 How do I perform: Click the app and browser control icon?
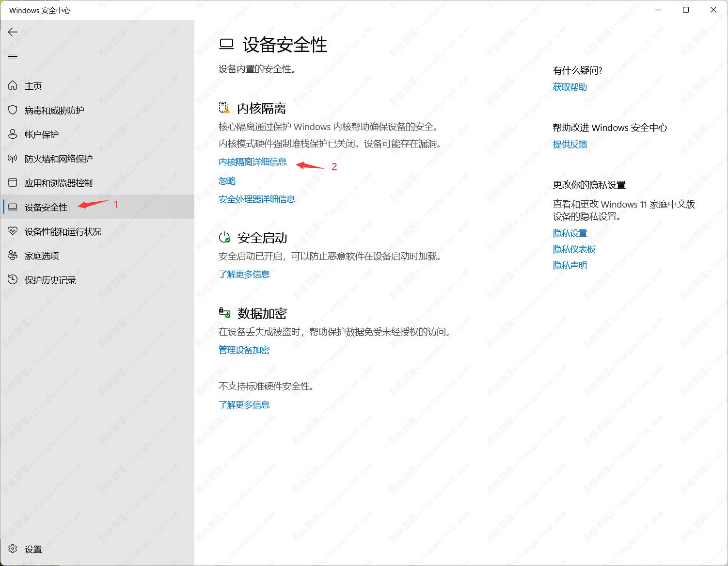(x=13, y=183)
